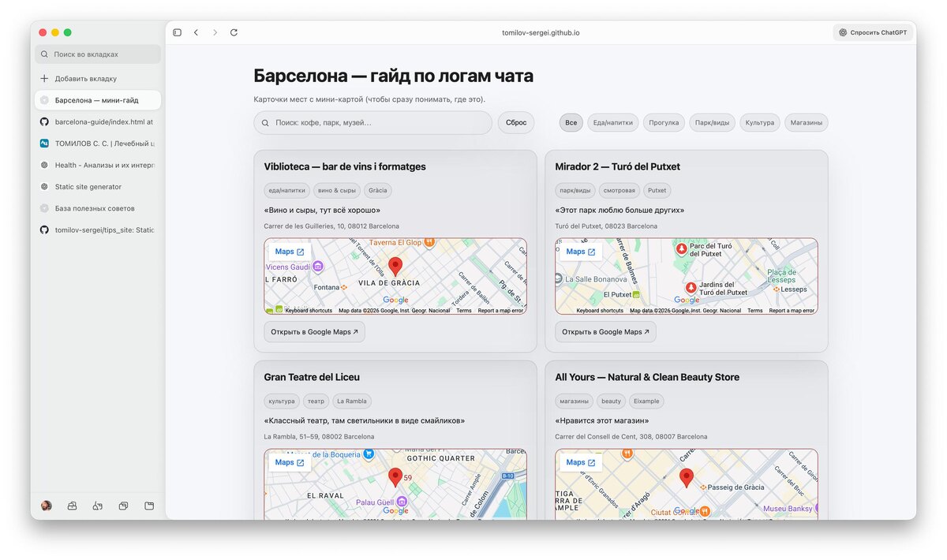
Task: Click Maps link on Mirador 2 map
Action: (x=581, y=252)
